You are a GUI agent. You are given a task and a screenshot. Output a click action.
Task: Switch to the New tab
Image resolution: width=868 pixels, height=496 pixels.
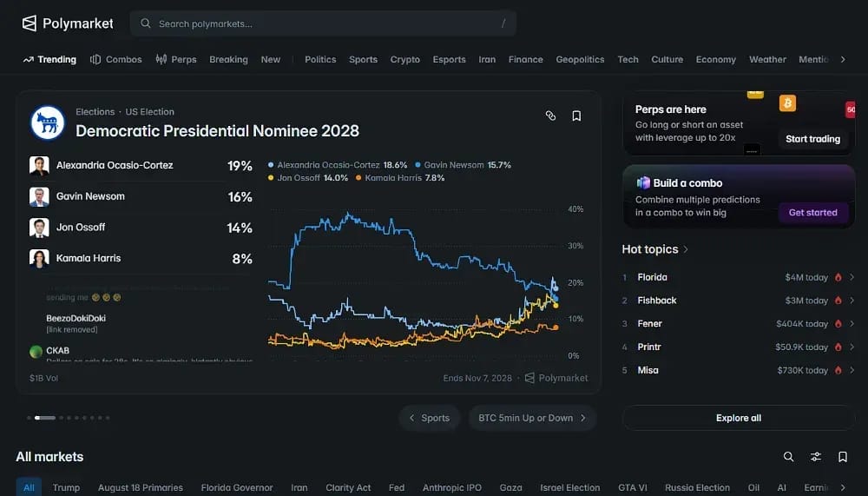pos(271,59)
